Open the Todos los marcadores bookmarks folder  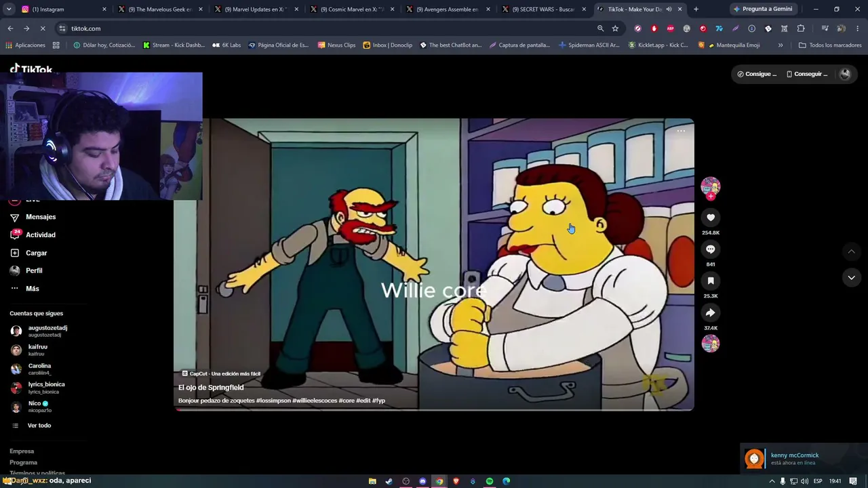(x=830, y=45)
